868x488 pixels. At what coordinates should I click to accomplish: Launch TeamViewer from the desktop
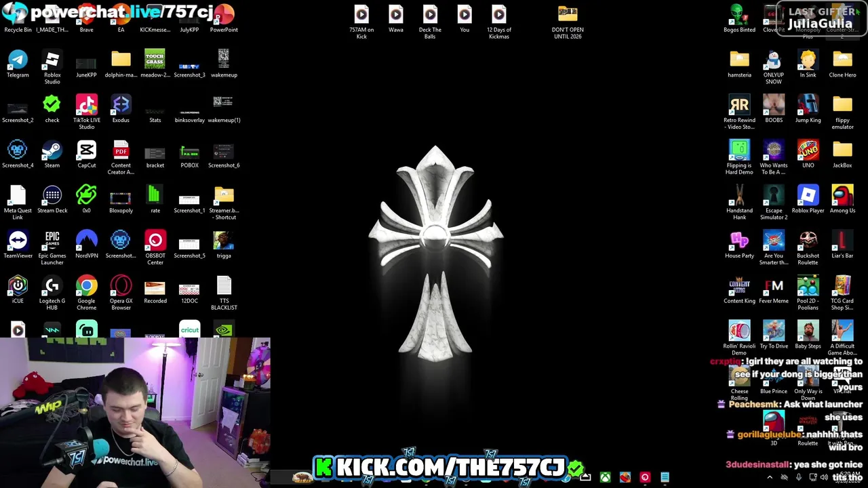coord(18,244)
